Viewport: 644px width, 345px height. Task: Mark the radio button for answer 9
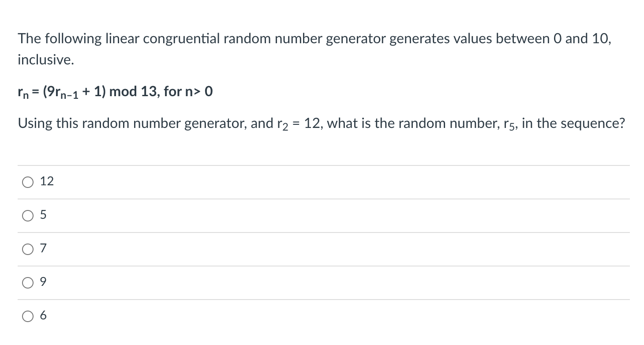27,283
